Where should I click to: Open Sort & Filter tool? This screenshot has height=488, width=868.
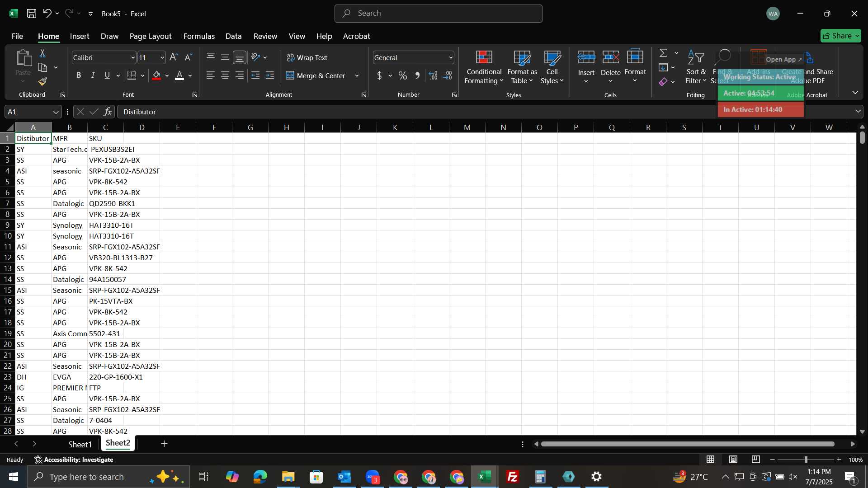pos(696,67)
